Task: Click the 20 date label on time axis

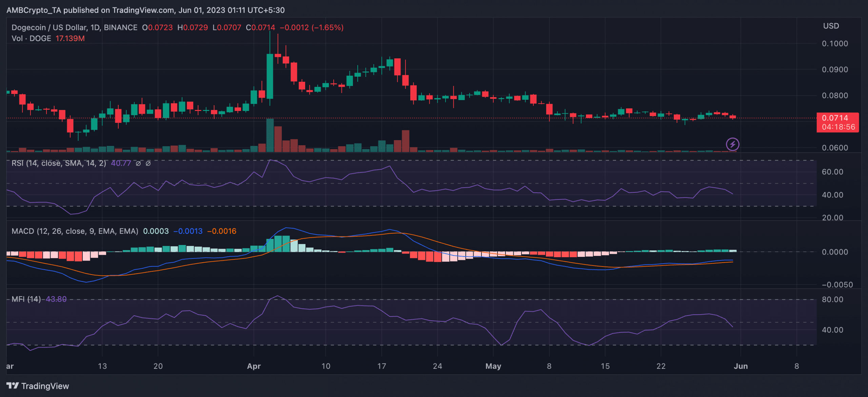Action: (158, 366)
